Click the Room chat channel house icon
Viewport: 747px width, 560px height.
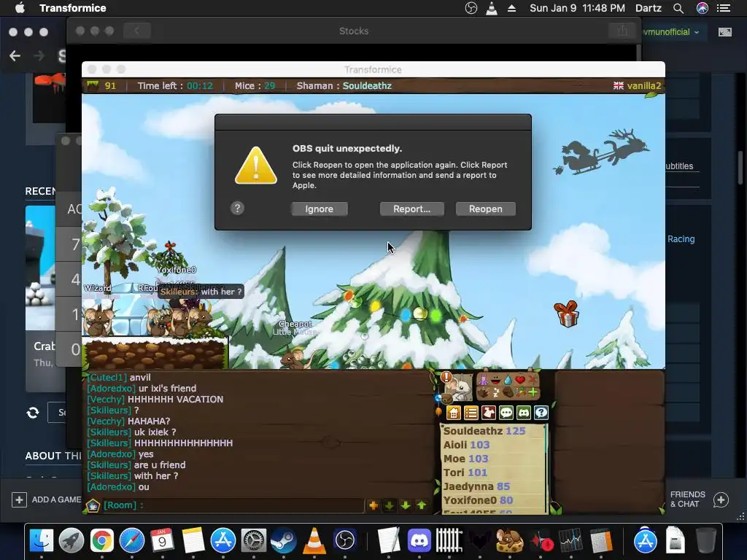click(93, 505)
